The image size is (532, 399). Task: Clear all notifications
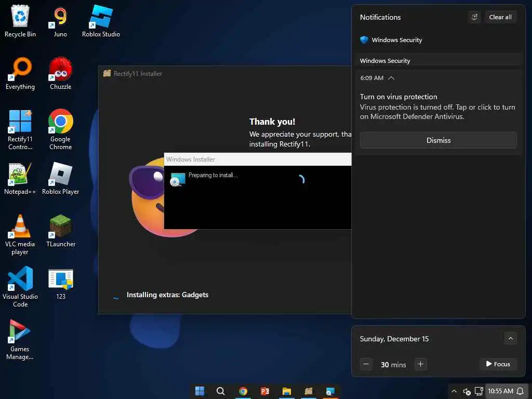point(500,17)
